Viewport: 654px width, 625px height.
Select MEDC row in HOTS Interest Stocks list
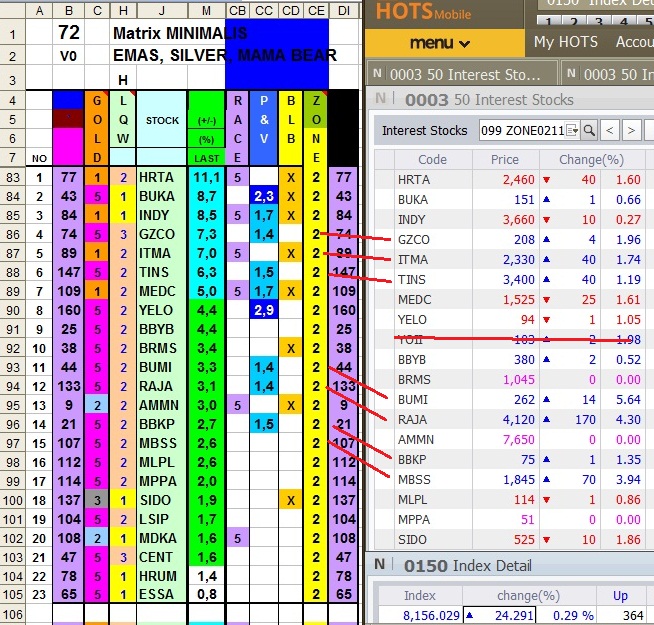[x=514, y=300]
